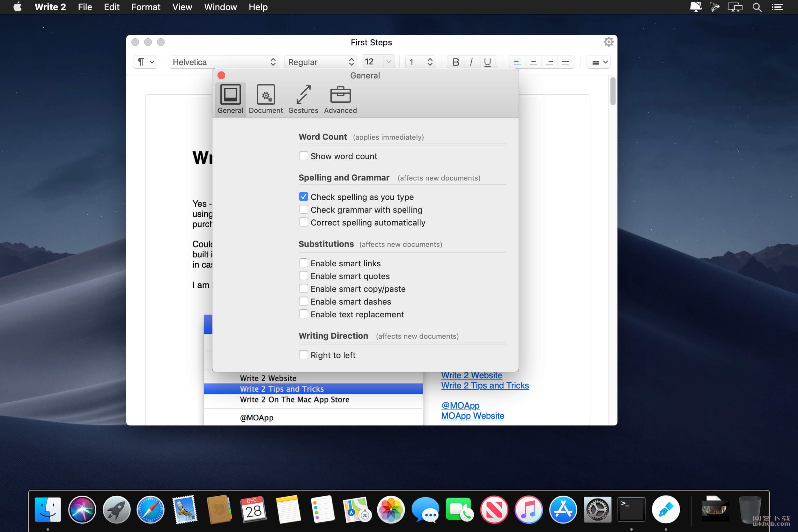The width and height of the screenshot is (798, 532).
Task: Follow the MOApp Website link
Action: tap(473, 416)
